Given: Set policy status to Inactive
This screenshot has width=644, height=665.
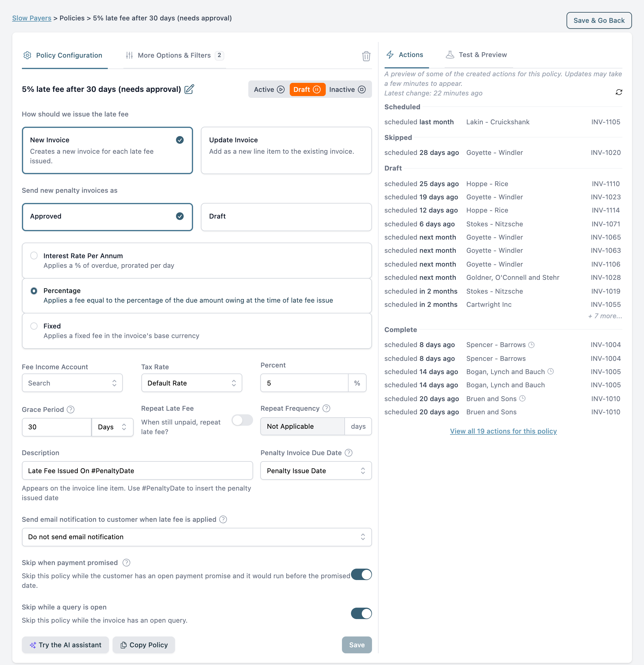Looking at the screenshot, I should tap(347, 89).
